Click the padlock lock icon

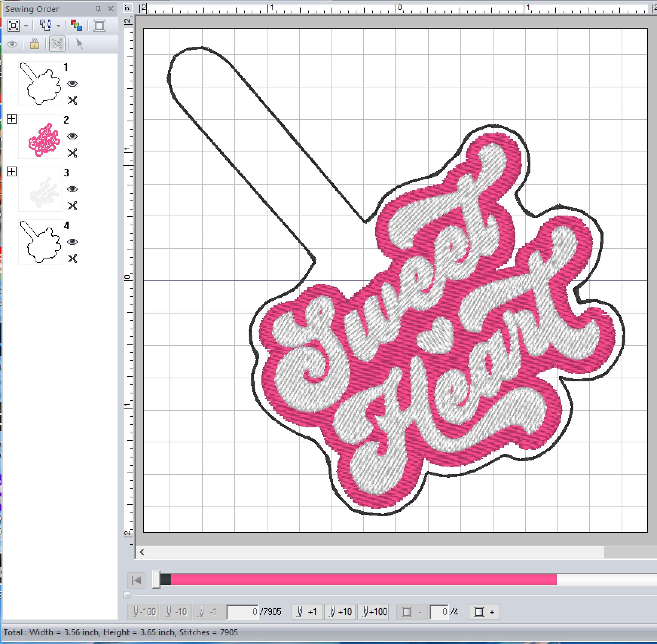[35, 44]
